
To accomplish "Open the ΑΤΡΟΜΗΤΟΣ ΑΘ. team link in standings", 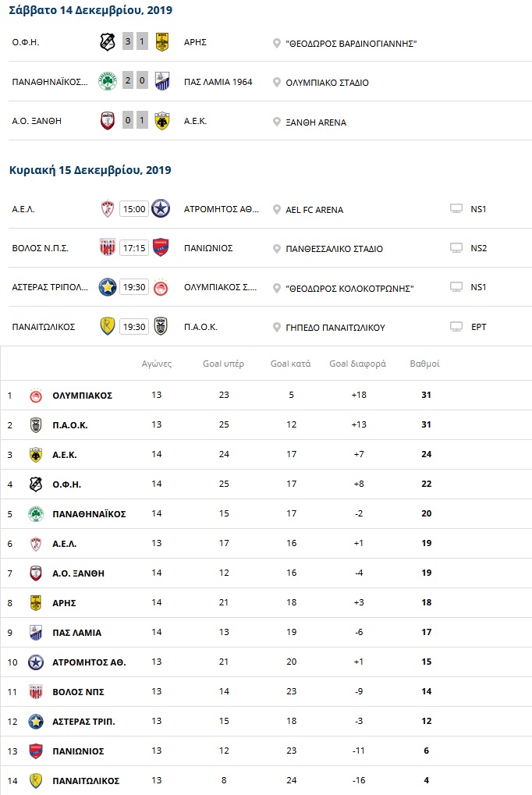I will [x=88, y=662].
